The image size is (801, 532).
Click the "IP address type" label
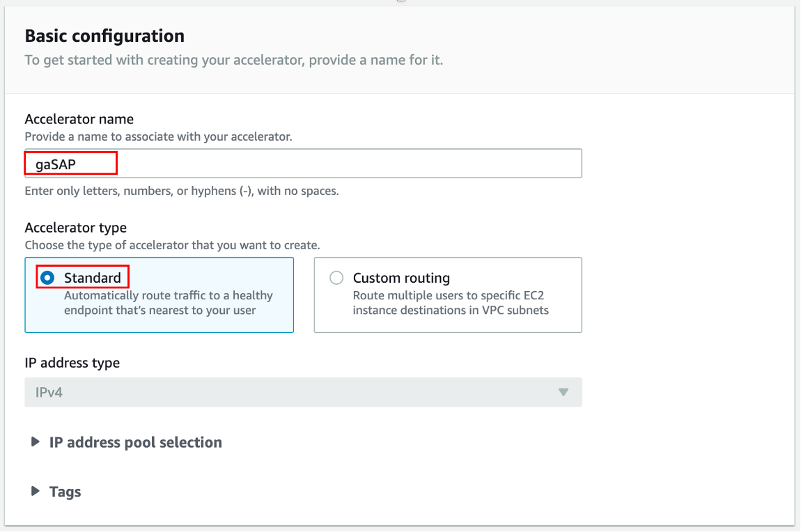72,363
